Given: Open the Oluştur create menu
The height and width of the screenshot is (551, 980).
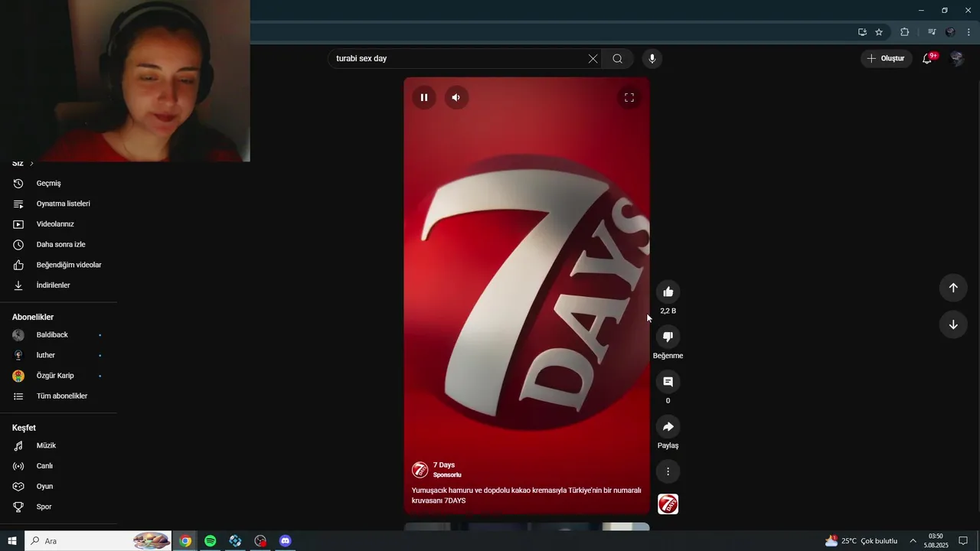Looking at the screenshot, I should (886, 58).
